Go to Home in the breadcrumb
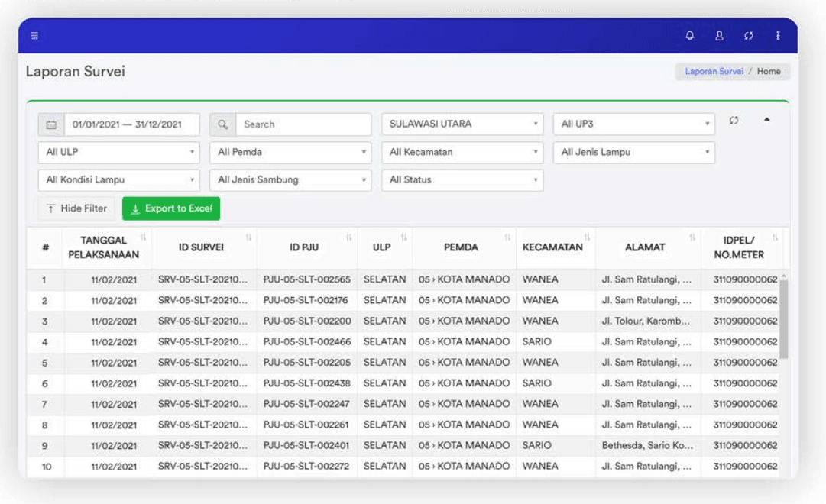The height and width of the screenshot is (504, 826). (x=769, y=71)
